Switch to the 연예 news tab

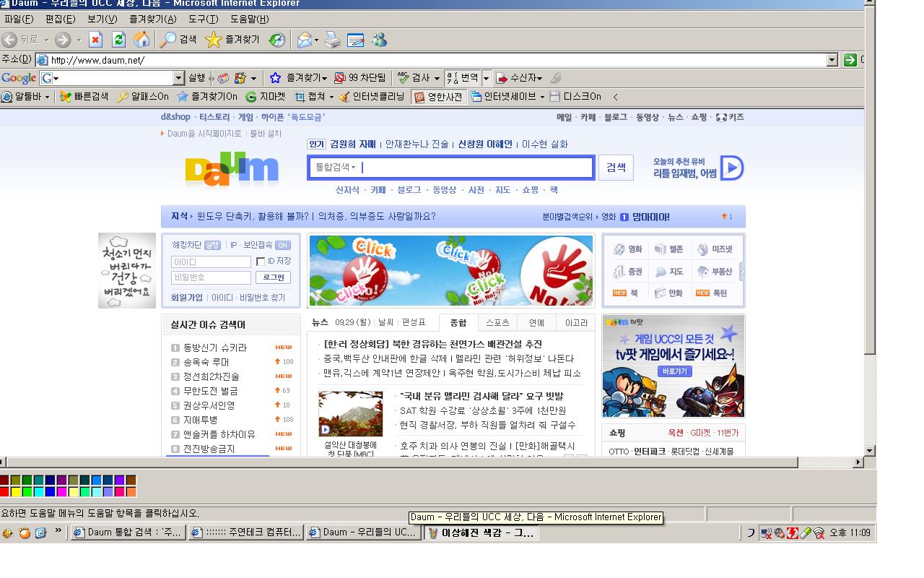click(x=536, y=322)
